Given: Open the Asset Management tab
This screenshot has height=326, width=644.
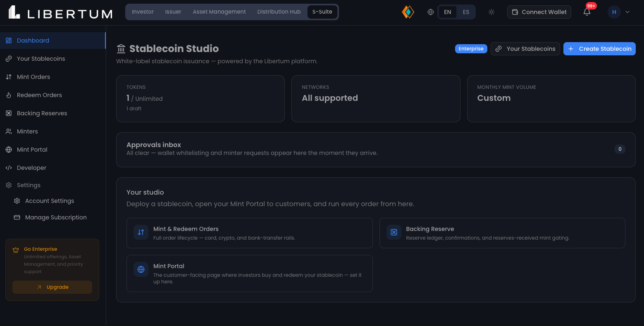Looking at the screenshot, I should click(219, 12).
